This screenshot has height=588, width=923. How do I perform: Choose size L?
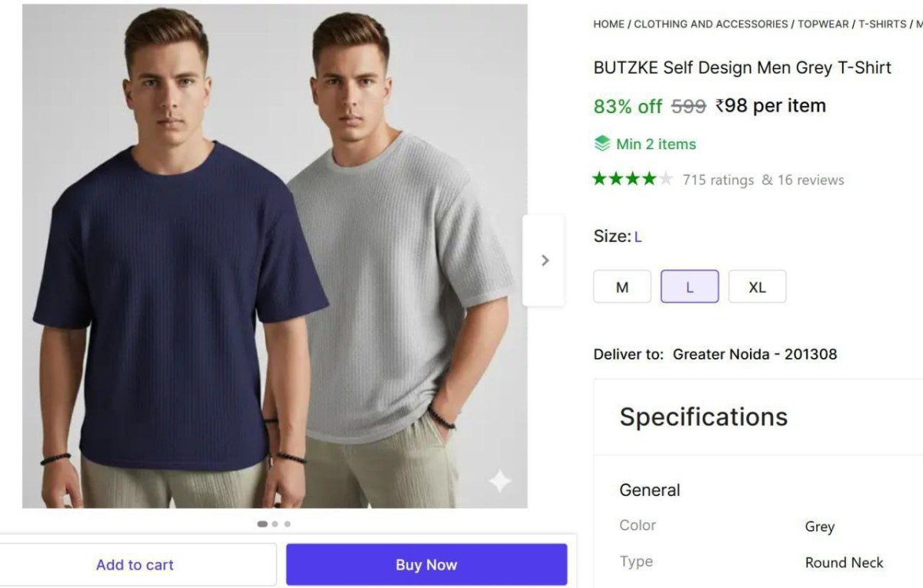pos(689,287)
